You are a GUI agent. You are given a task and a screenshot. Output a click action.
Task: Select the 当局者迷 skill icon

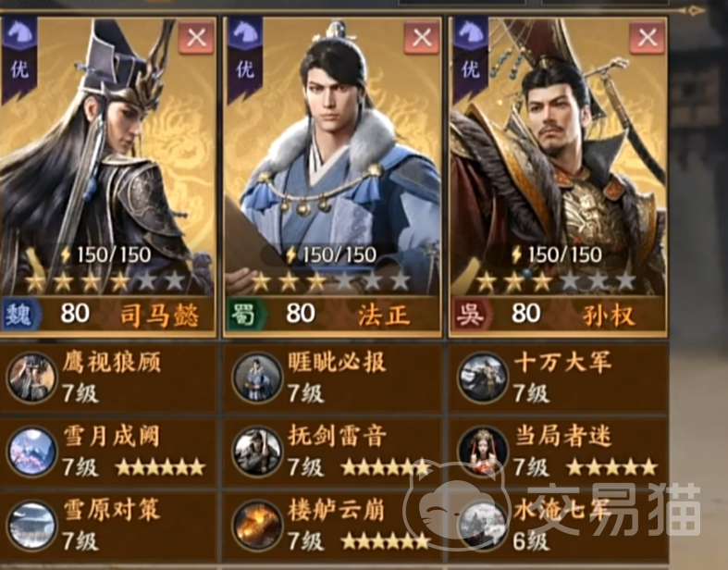483,452
